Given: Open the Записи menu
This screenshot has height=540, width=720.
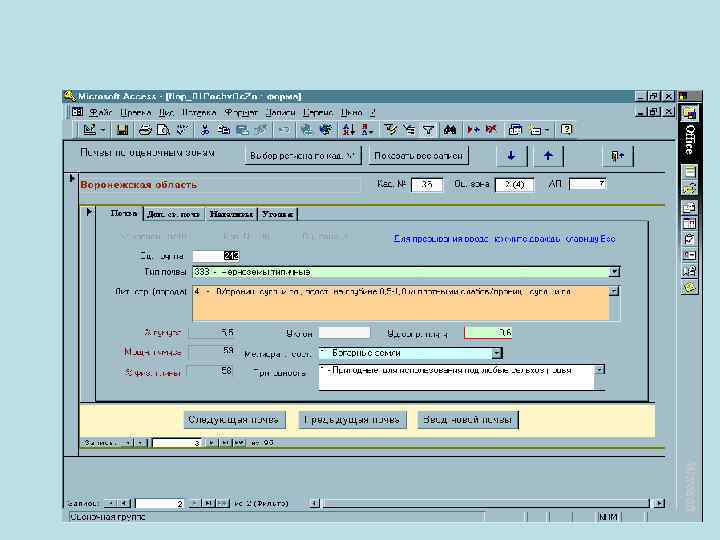Looking at the screenshot, I should click(x=280, y=112).
